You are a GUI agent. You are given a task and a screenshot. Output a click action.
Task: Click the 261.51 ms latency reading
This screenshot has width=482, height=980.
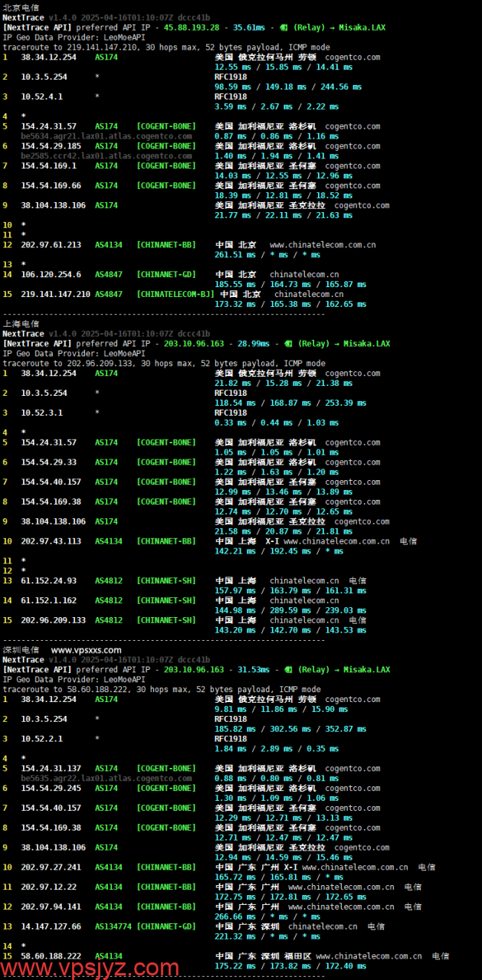[x=234, y=255]
